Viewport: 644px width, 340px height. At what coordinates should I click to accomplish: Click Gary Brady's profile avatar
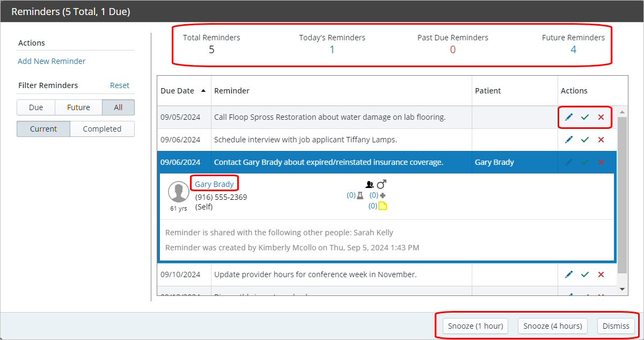pos(179,192)
